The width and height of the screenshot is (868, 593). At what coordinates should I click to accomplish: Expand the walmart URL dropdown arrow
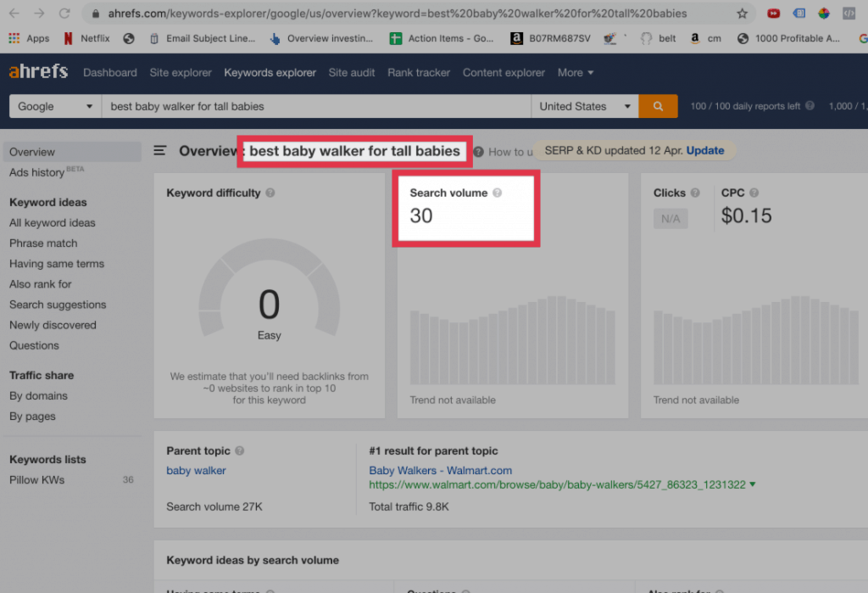pyautogui.click(x=753, y=484)
